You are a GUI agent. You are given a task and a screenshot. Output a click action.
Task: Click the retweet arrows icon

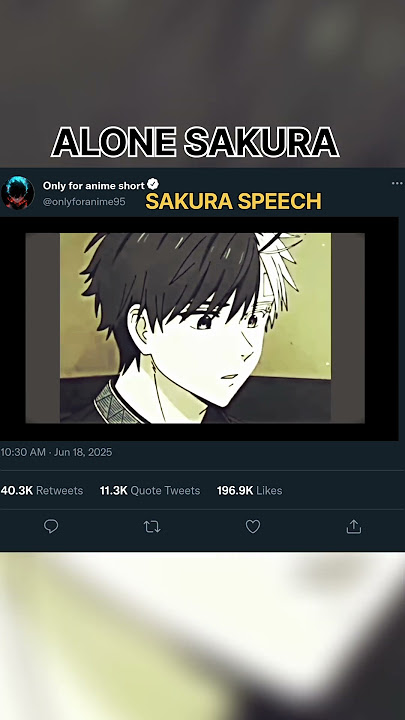[152, 527]
